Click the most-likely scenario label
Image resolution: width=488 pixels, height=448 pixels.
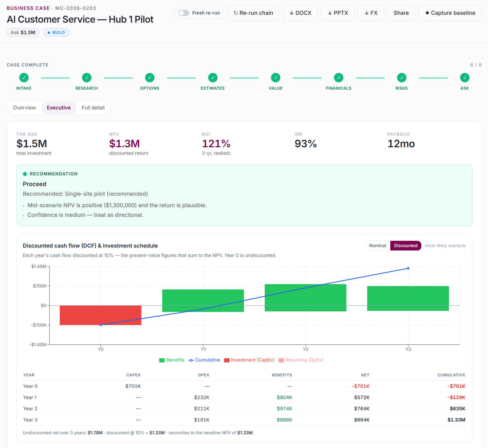[x=445, y=246]
